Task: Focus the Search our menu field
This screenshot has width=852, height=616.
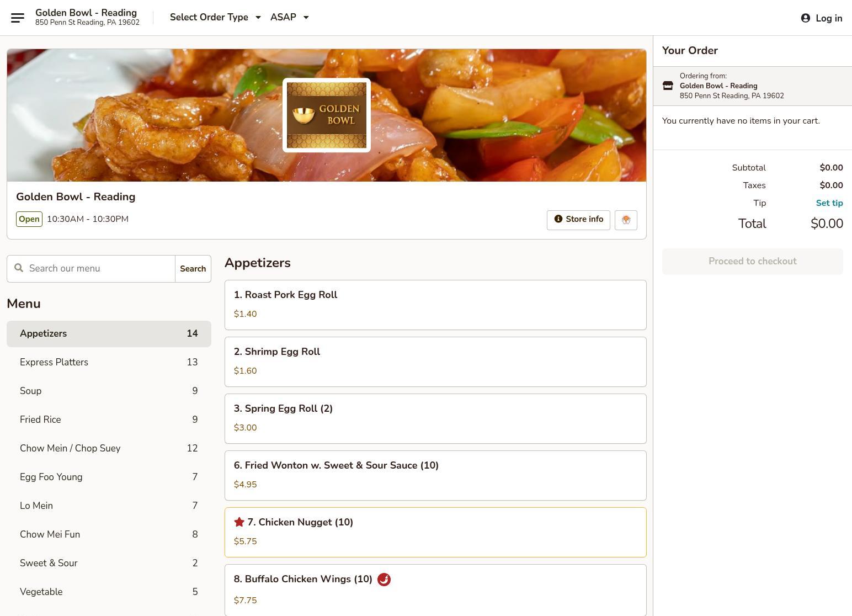Action: pos(99,269)
